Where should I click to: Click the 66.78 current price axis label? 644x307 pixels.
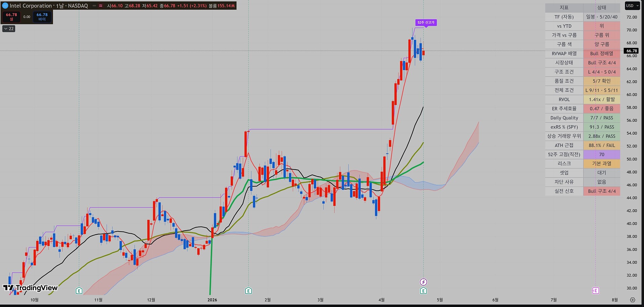click(632, 51)
